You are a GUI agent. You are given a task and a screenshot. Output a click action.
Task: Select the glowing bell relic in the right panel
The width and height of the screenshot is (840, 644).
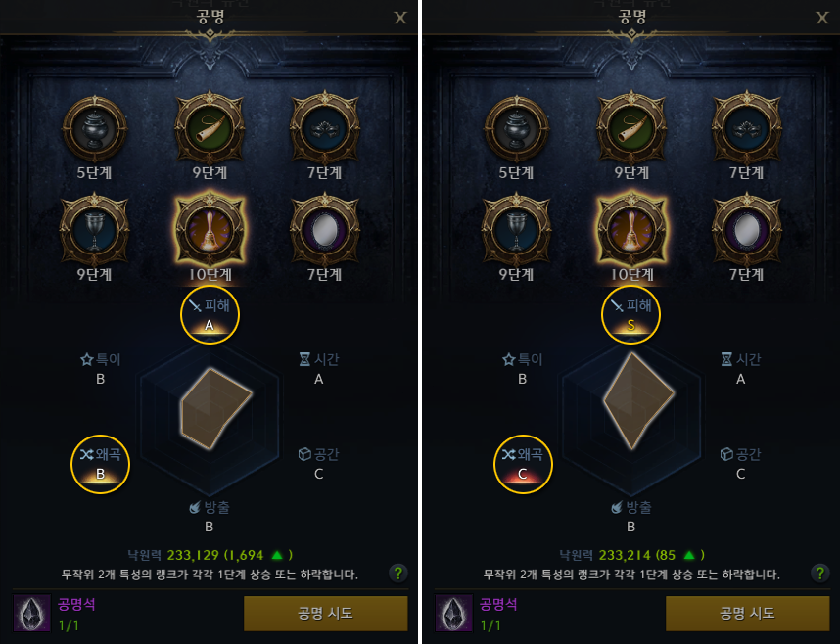point(631,230)
